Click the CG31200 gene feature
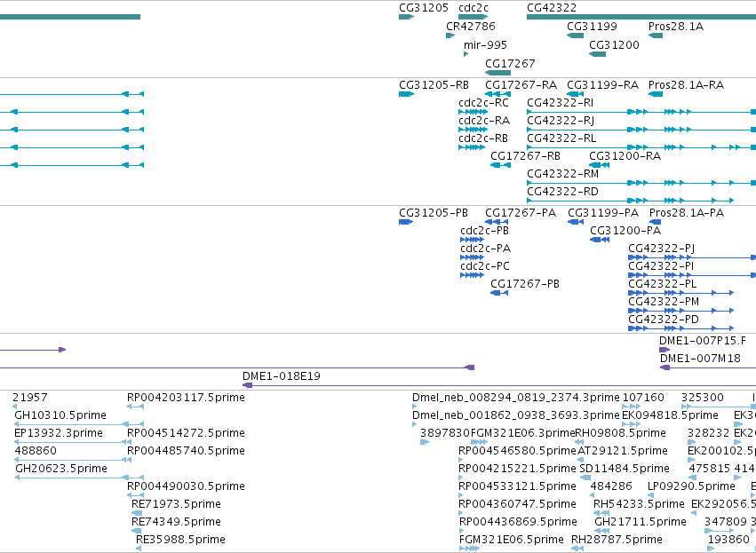Image resolution: width=756 pixels, height=553 pixels. 597,54
